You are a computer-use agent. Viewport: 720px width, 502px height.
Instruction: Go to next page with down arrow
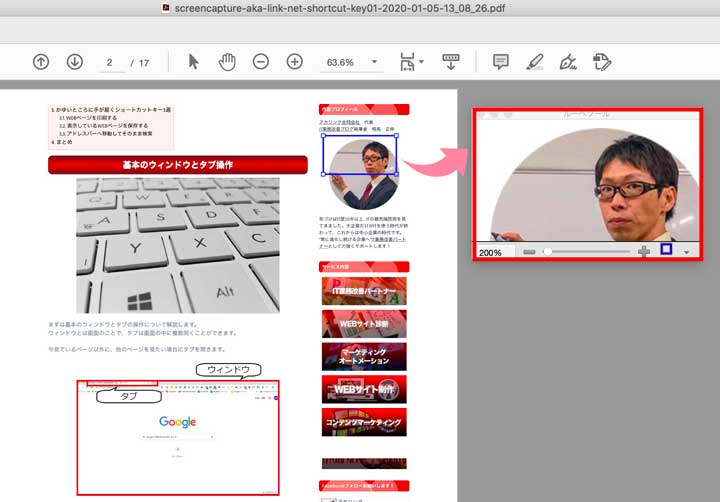pos(74,62)
